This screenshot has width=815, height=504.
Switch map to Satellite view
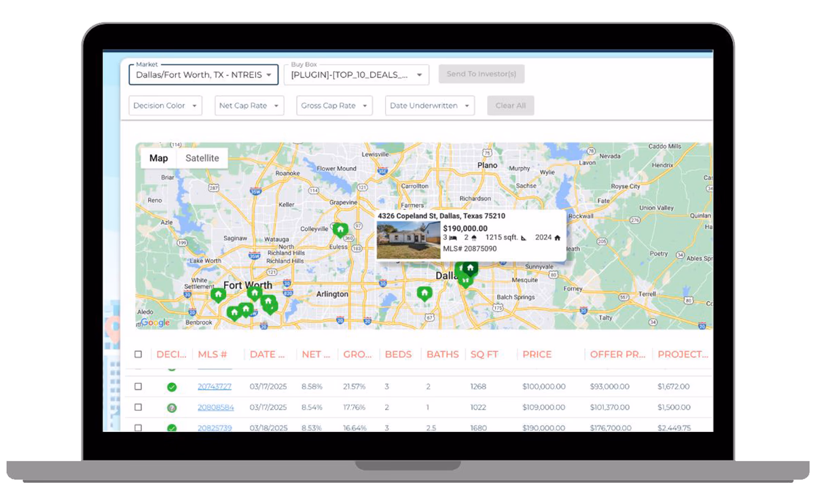point(202,158)
